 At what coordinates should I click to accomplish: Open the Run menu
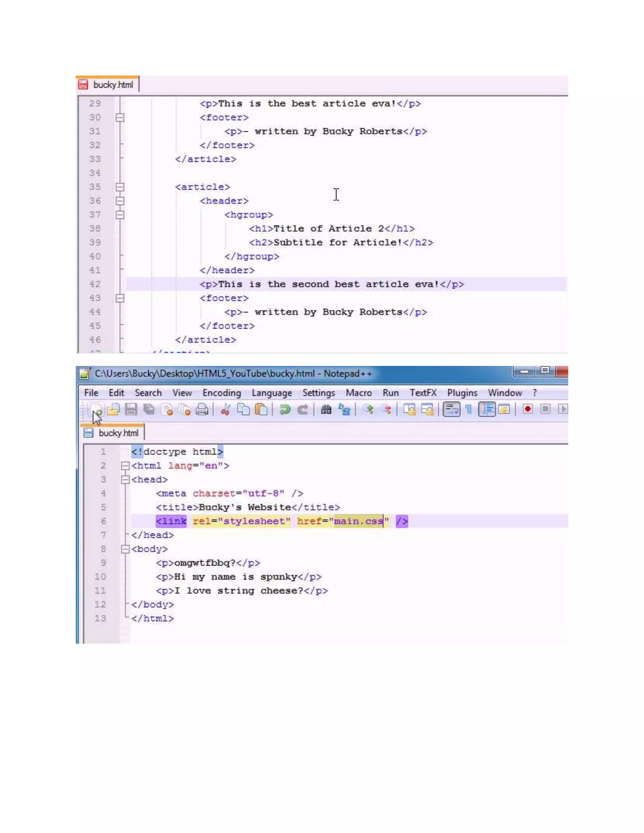point(391,393)
